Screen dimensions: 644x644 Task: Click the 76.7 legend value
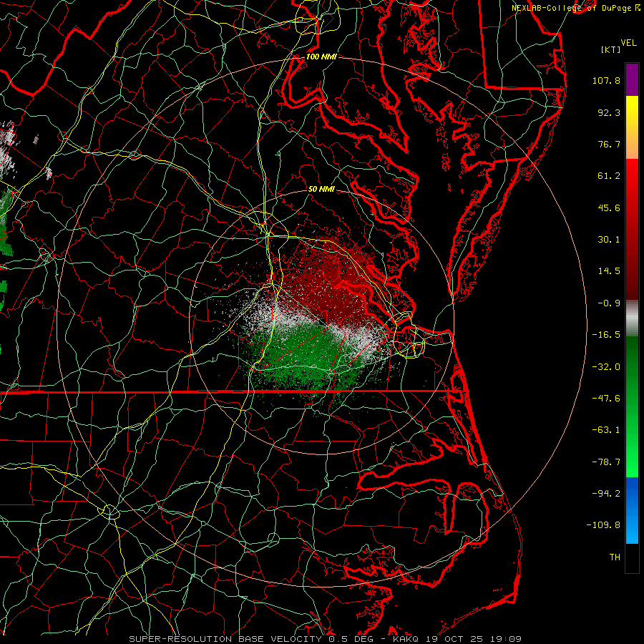click(x=609, y=144)
